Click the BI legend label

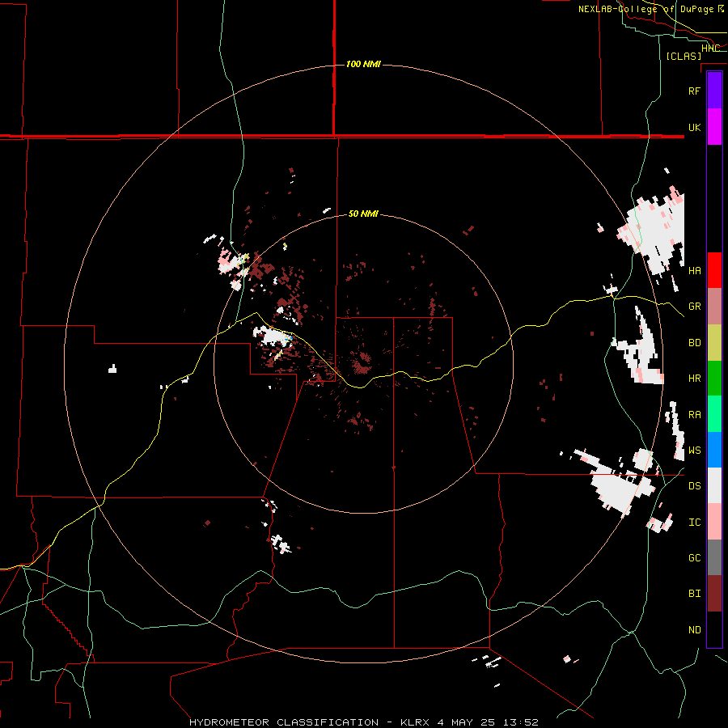coord(694,594)
